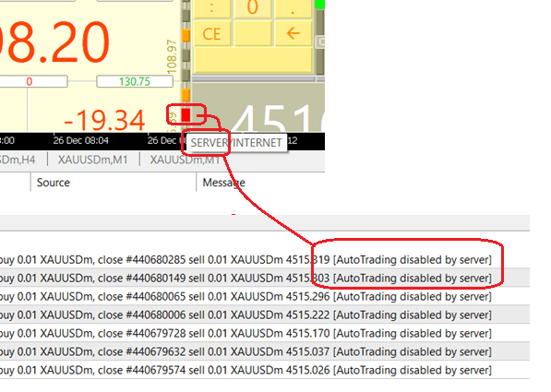Click the vertical scrollbar right of the keypad

[x=319, y=42]
